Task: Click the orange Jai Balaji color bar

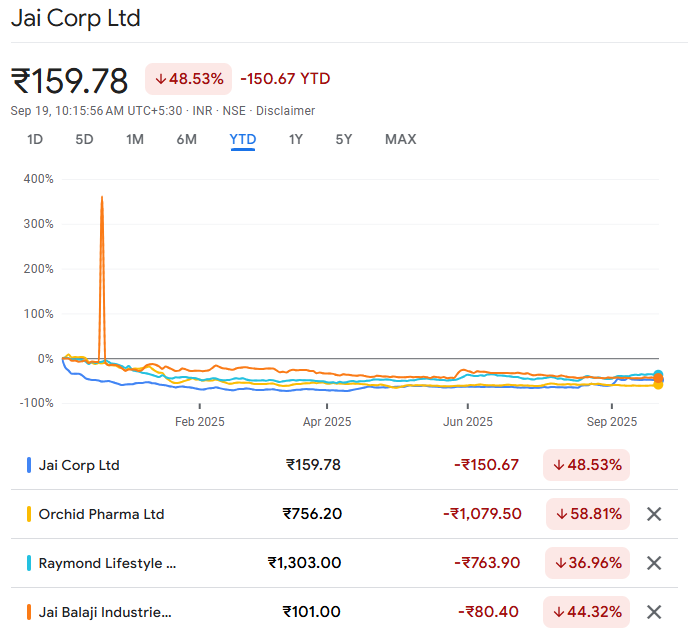Action: (29, 612)
